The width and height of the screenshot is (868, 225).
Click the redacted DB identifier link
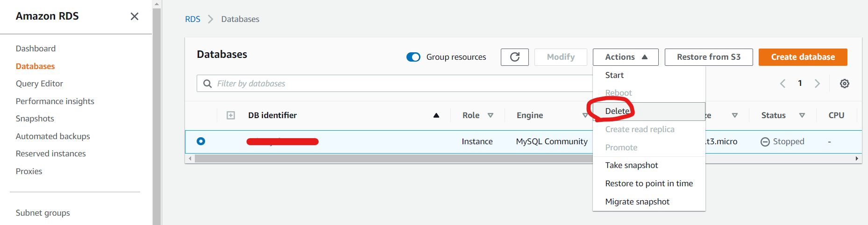click(283, 141)
